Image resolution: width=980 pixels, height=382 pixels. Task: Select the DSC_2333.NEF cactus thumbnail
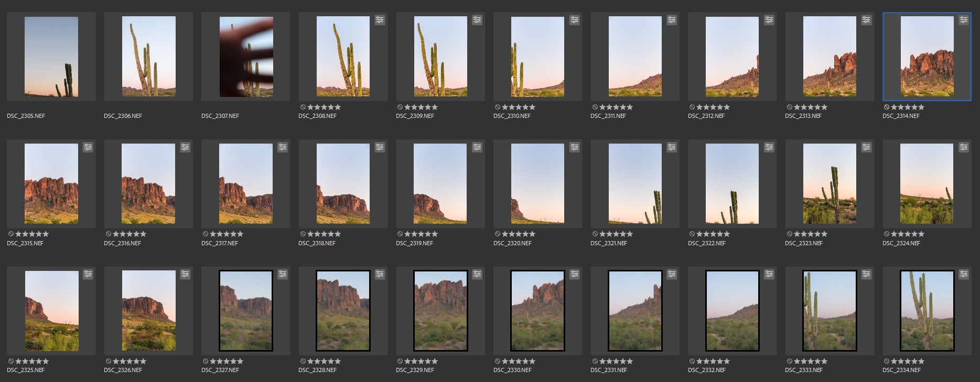[x=830, y=311]
